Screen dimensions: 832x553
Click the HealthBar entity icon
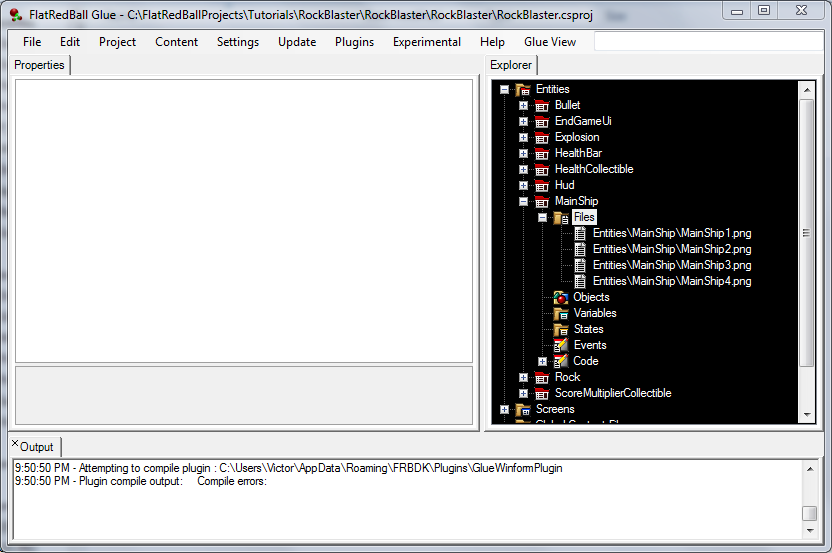click(542, 153)
